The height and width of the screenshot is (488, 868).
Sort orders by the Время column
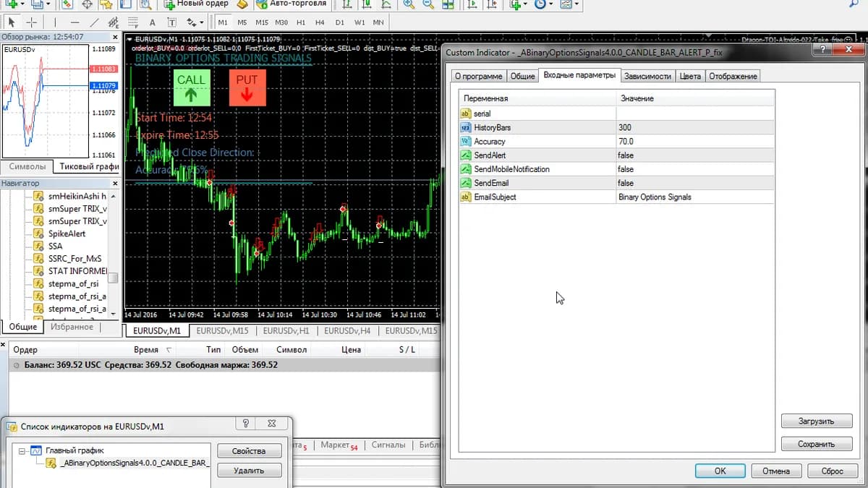146,350
